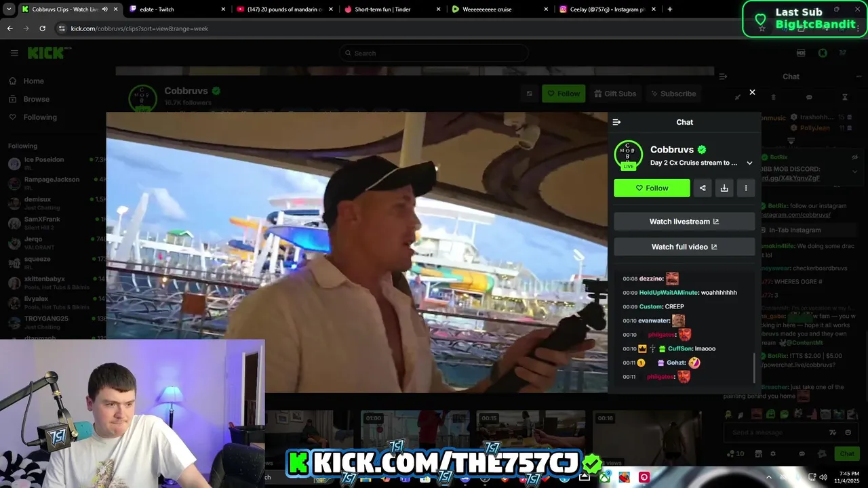Reload the current page

pos(42,28)
